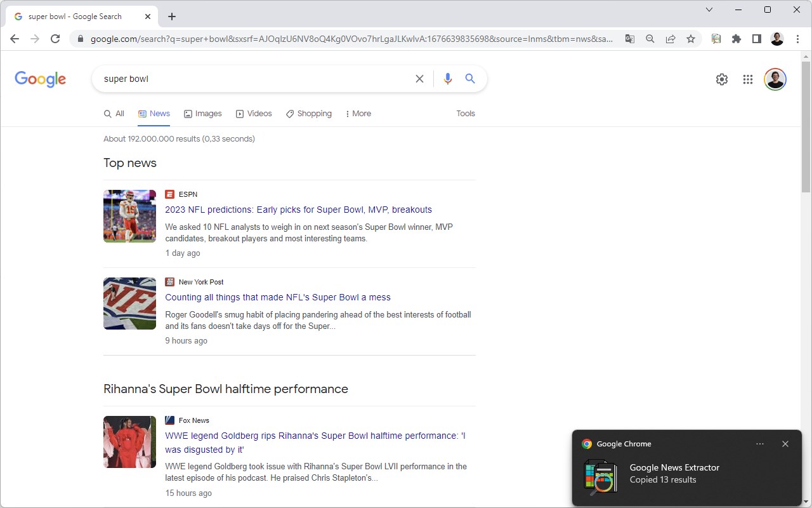Click the ESPN article thumbnail
The width and height of the screenshot is (812, 508).
pyautogui.click(x=129, y=216)
